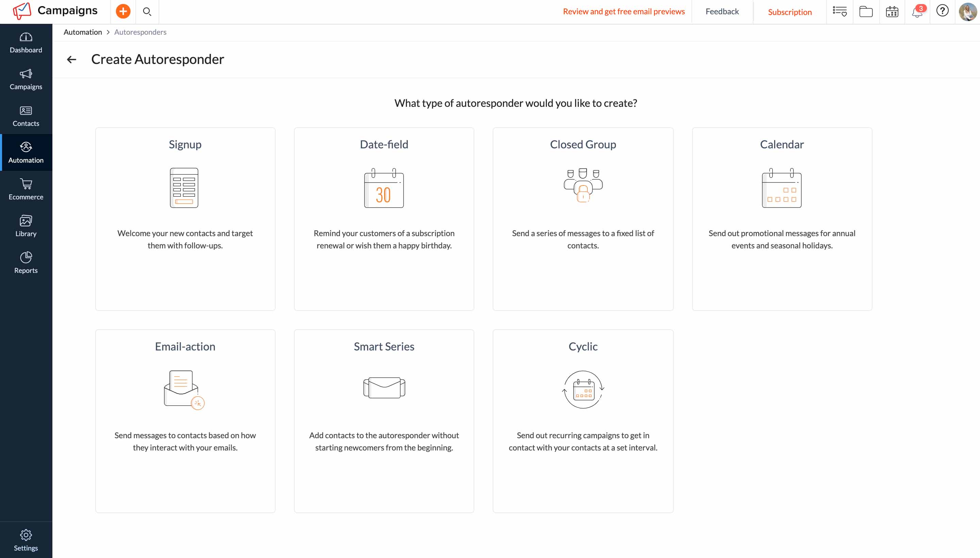Viewport: 980px width, 558px height.
Task: Click the Subscription link in header
Action: [x=789, y=12]
